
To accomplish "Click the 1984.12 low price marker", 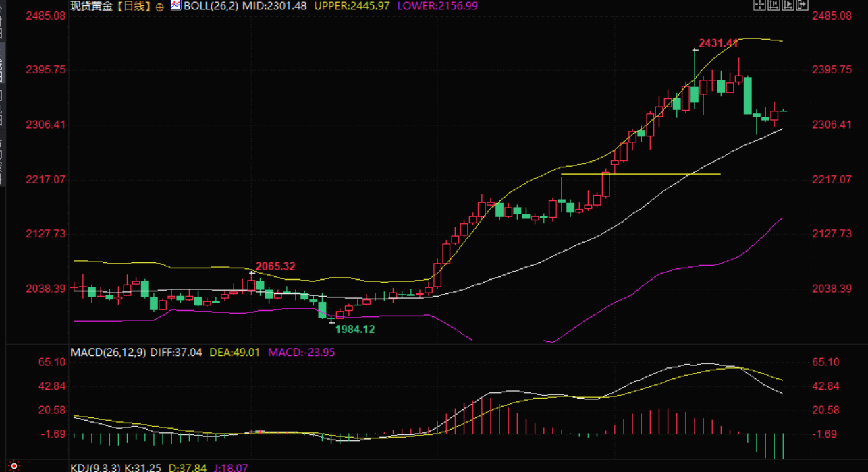I will 355,330.
